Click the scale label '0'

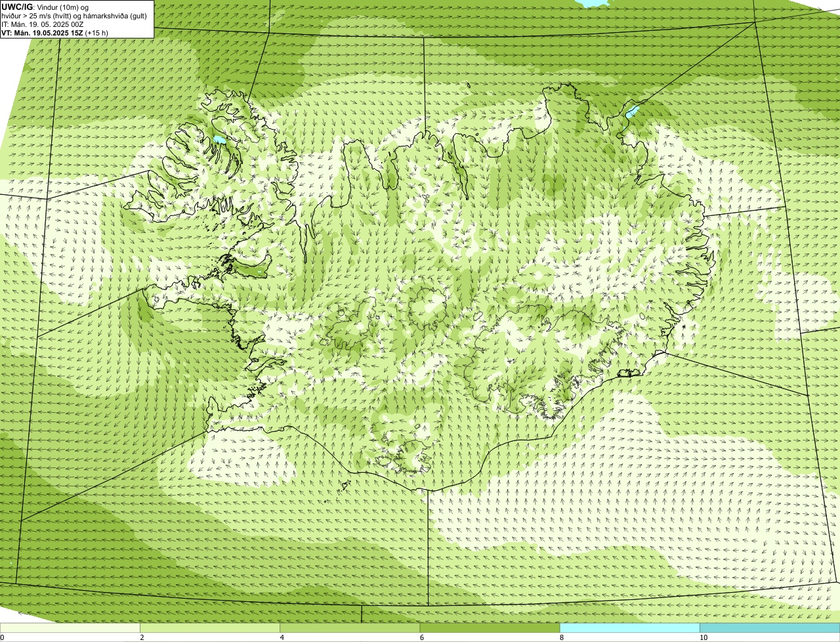pyautogui.click(x=2, y=637)
